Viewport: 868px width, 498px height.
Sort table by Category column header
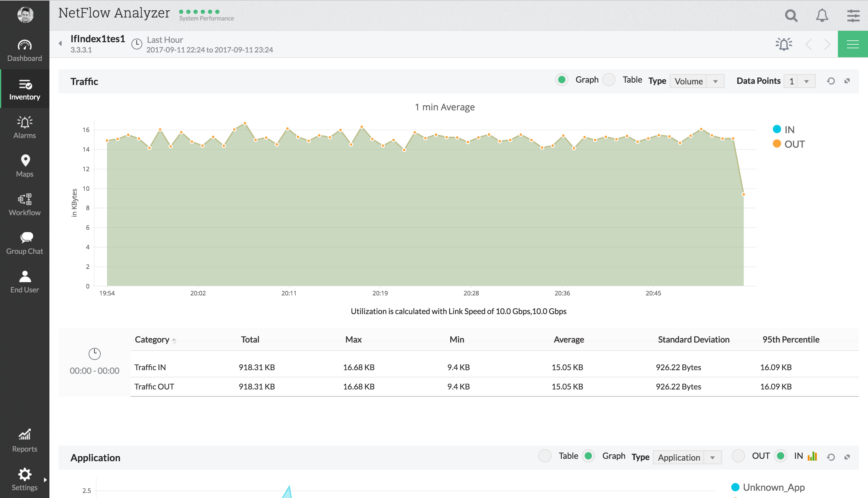coord(152,340)
